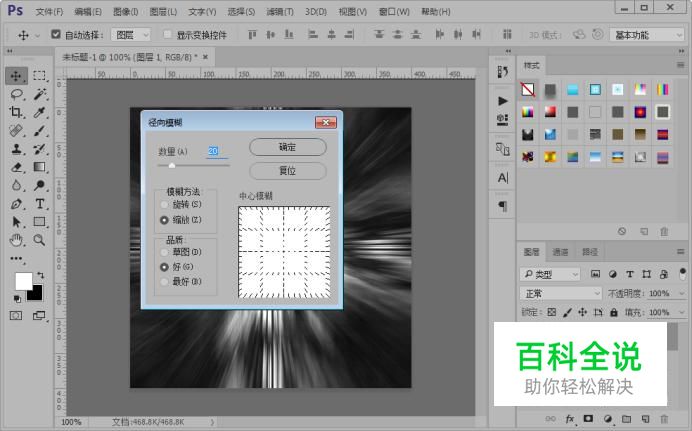The height and width of the screenshot is (431, 692).
Task: Select the Blur tool
Action: tap(16, 185)
